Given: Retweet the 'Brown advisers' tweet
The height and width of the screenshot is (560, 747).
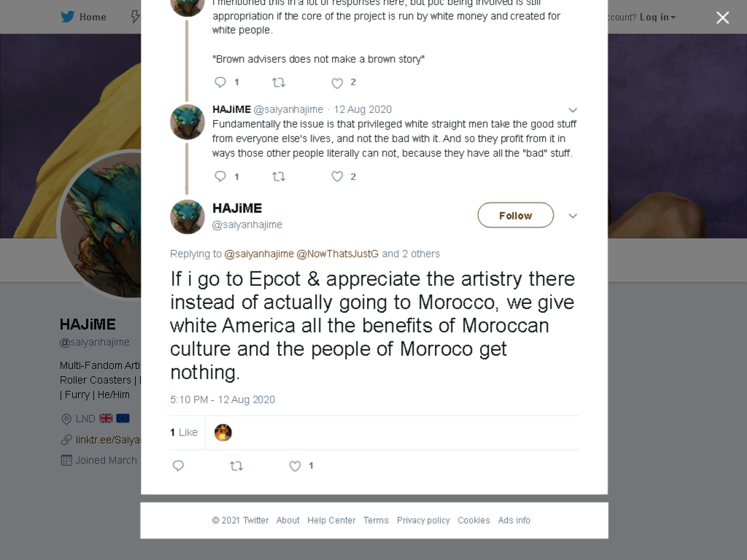Looking at the screenshot, I should [279, 83].
